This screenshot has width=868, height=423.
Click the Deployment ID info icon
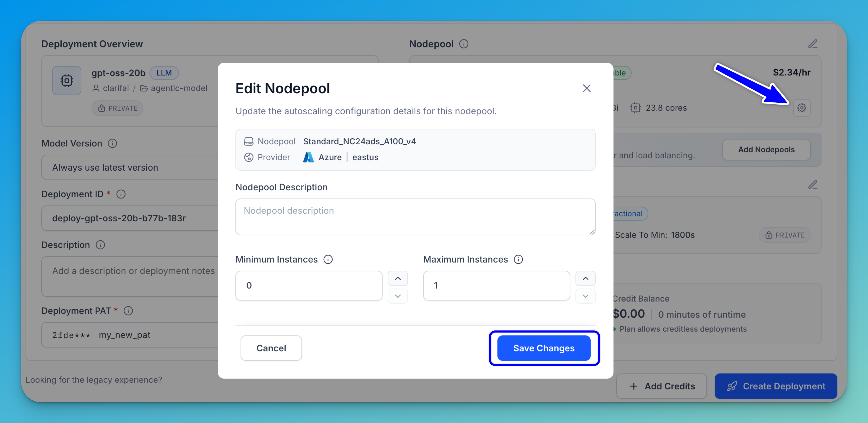[x=121, y=194]
